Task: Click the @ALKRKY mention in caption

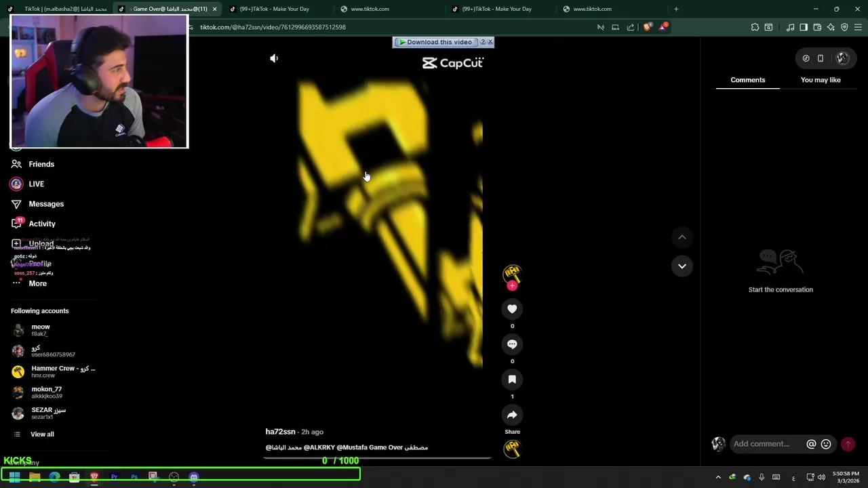Action: click(319, 447)
